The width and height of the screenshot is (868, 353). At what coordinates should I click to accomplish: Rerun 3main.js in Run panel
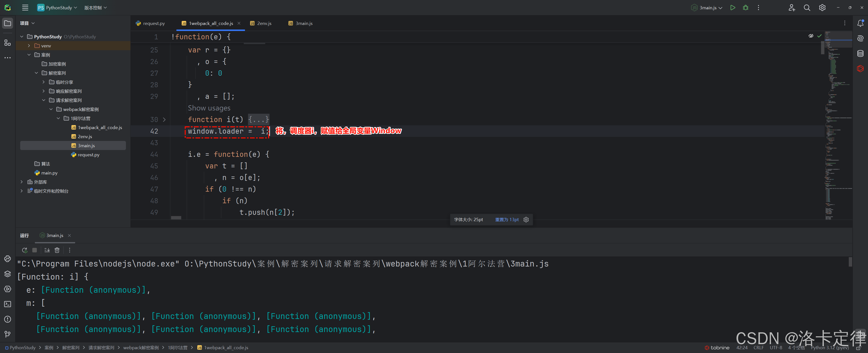[x=24, y=250]
